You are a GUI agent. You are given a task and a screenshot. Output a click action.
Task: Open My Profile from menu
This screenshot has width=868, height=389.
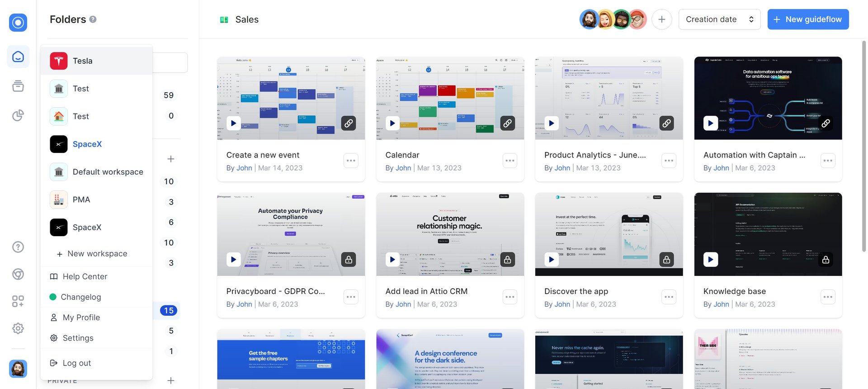pos(96,318)
